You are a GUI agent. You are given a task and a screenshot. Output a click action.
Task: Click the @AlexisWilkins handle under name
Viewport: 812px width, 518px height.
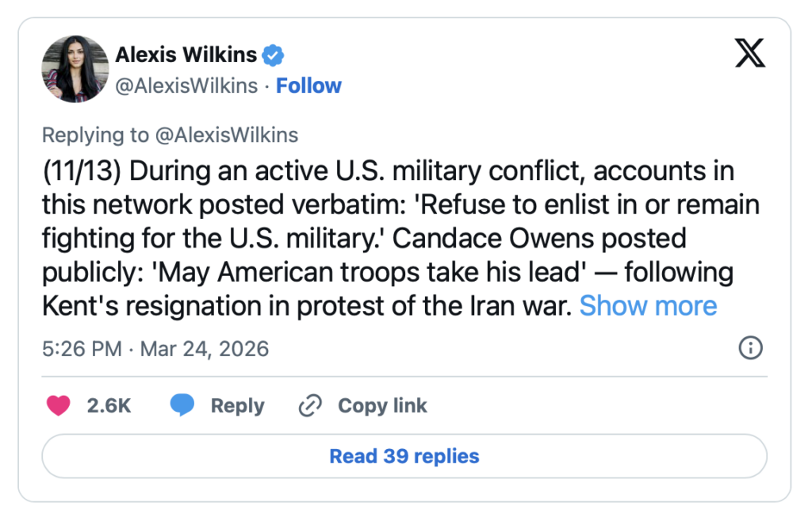[186, 86]
